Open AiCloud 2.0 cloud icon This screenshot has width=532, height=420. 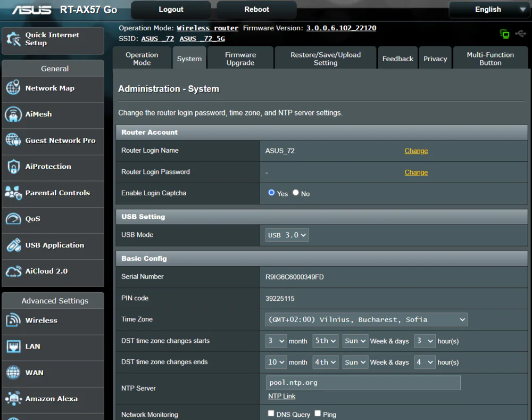(x=13, y=271)
